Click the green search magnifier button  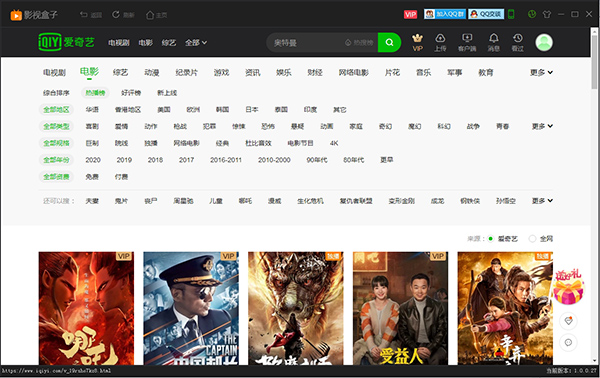(x=389, y=42)
